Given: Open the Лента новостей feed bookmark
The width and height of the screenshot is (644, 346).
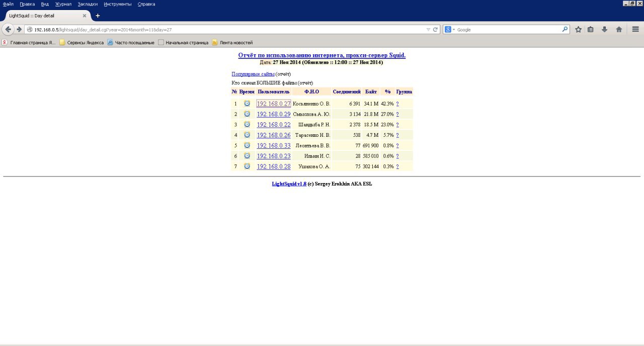Looking at the screenshot, I should pos(232,43).
